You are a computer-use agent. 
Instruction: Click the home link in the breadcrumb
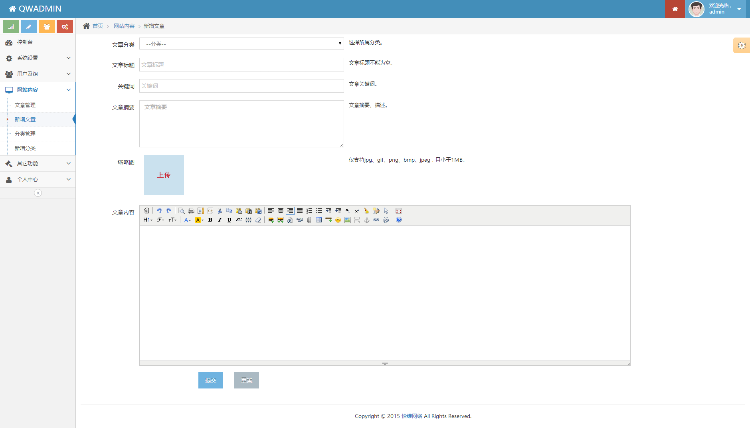tap(98, 26)
